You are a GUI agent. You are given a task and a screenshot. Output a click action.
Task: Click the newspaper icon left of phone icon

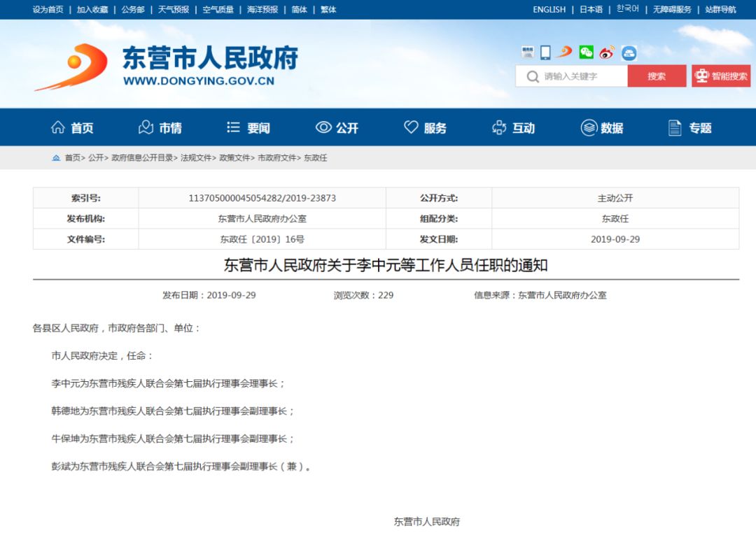coord(528,52)
